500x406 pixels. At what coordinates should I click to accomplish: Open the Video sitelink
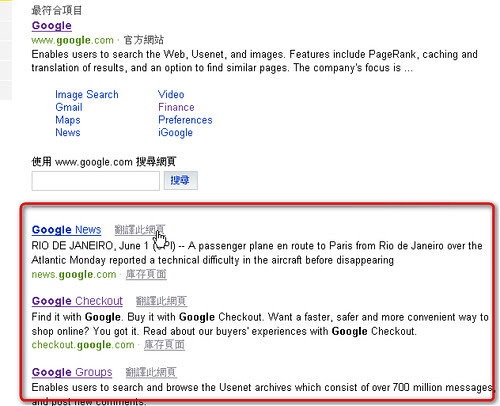[171, 94]
